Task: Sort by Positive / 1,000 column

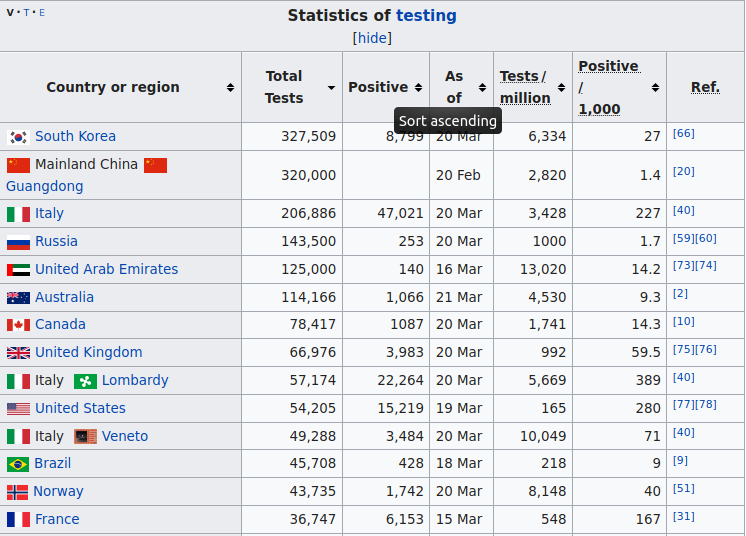Action: pos(655,88)
